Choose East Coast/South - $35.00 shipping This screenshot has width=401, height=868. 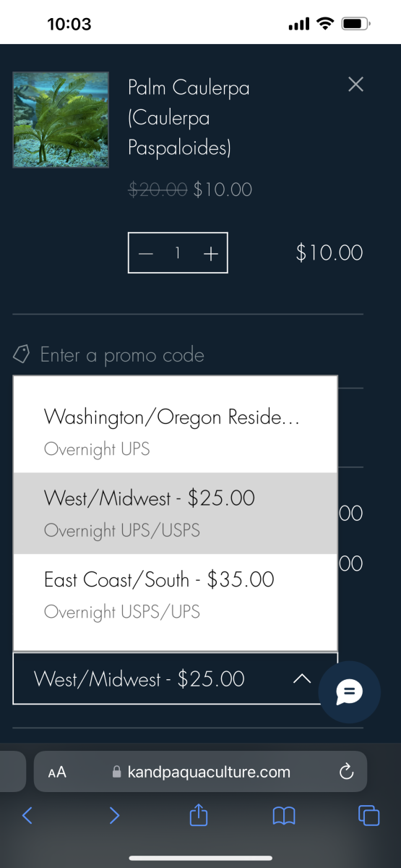tap(176, 595)
